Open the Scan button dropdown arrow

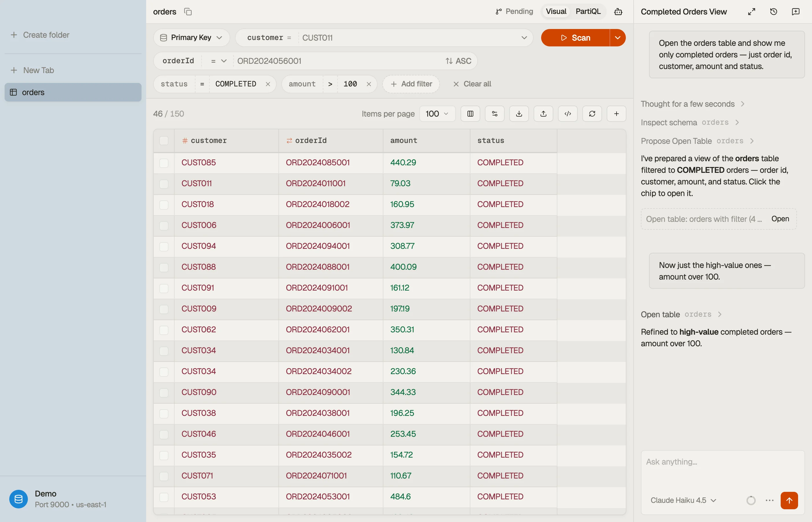pos(617,38)
